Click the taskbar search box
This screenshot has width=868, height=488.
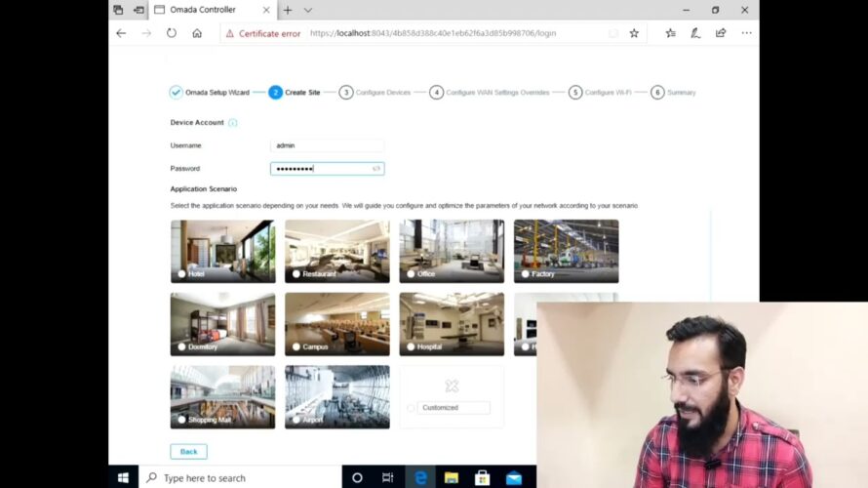240,477
